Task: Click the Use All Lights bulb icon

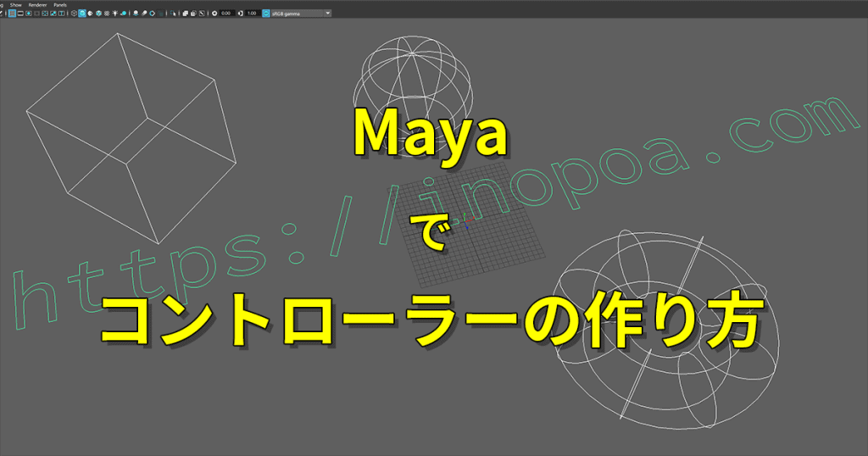Action: 115,14
